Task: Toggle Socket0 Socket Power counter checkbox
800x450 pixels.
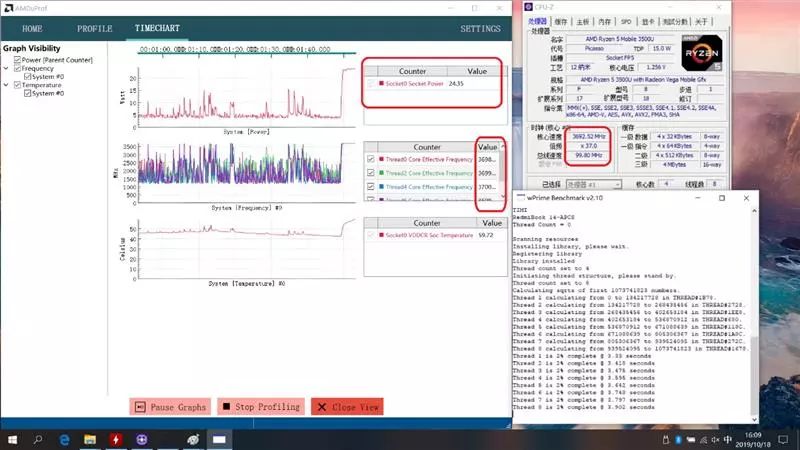Action: pos(371,83)
